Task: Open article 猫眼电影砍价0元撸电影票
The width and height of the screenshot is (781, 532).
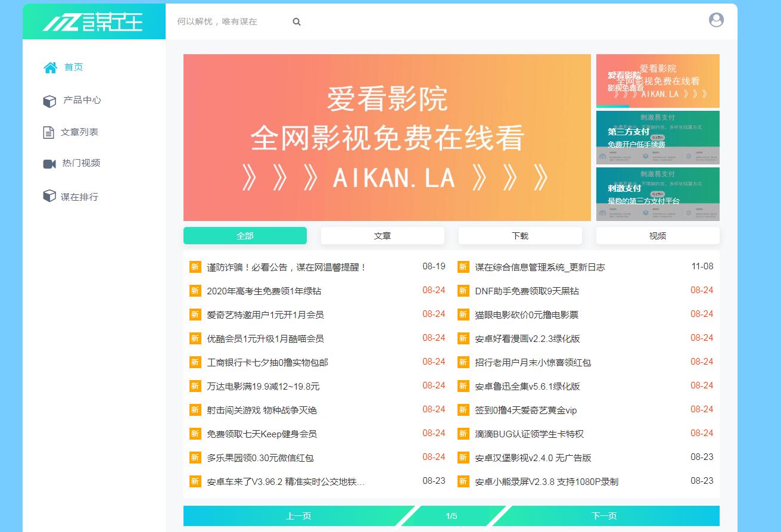Action: (527, 315)
